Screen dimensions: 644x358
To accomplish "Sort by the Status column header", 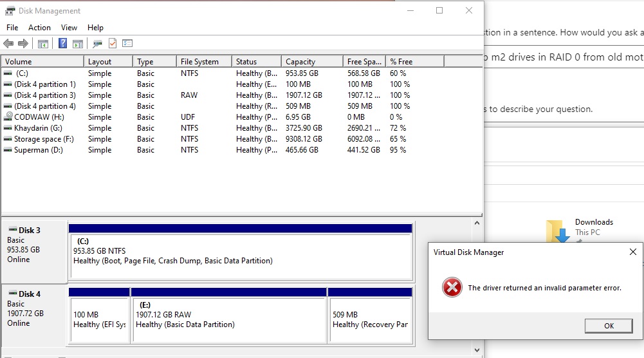I will 257,62.
